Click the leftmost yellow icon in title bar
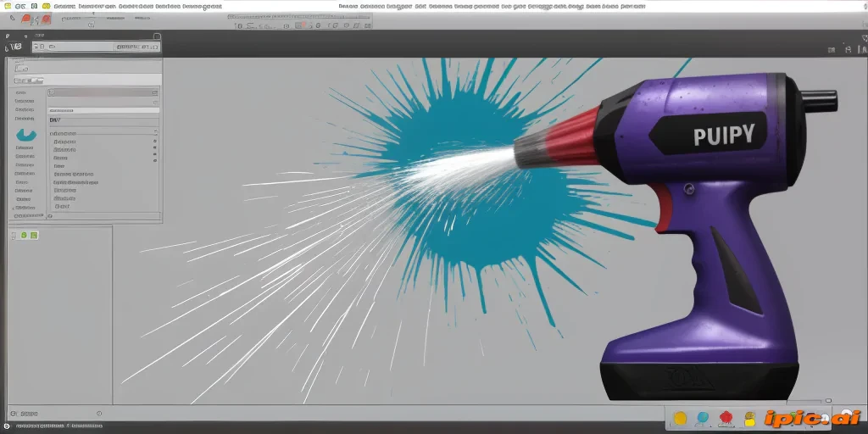The height and width of the screenshot is (434, 868). (x=7, y=6)
